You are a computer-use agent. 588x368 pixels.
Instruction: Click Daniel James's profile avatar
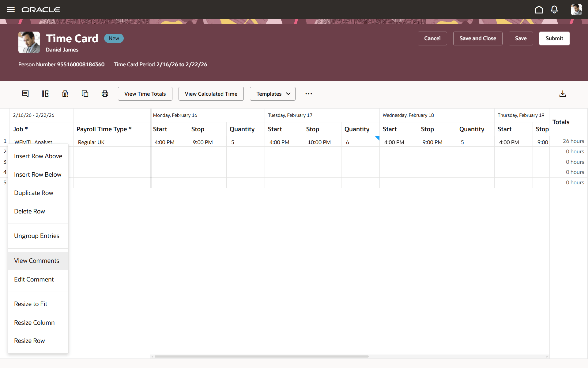[577, 10]
